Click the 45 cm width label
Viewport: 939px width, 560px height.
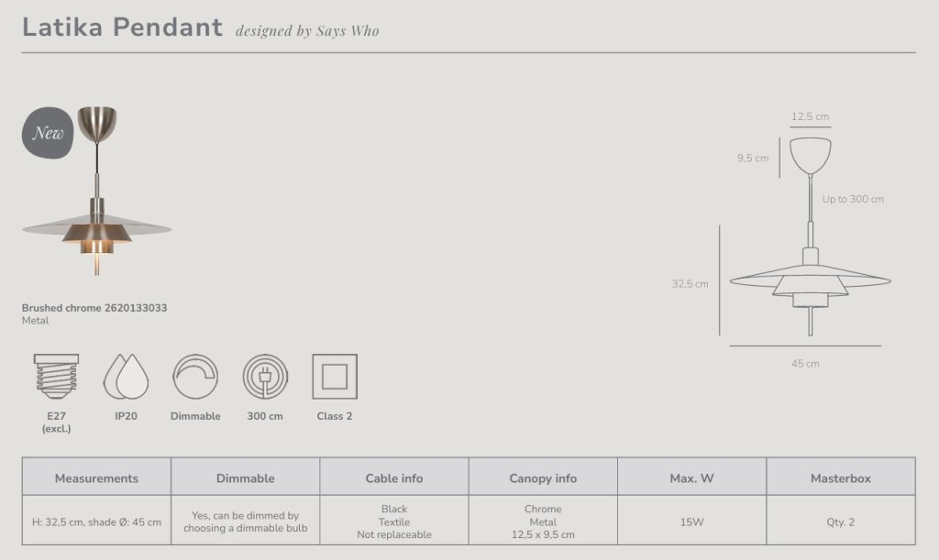pyautogui.click(x=805, y=363)
